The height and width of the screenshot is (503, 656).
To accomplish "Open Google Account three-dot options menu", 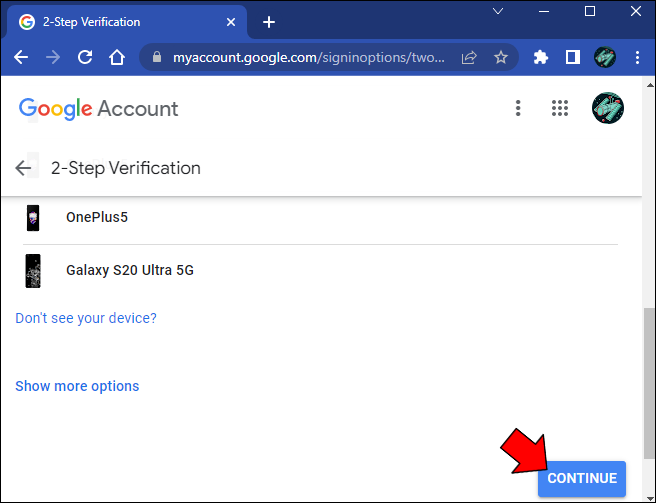I will [518, 108].
